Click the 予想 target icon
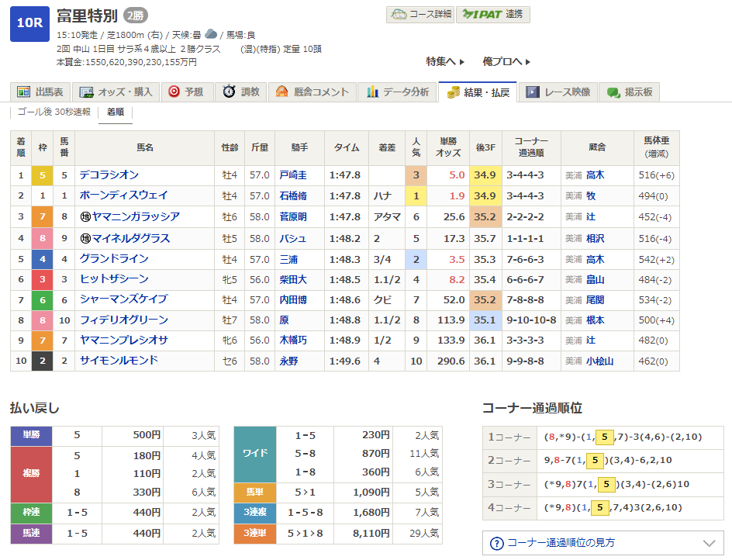 tap(174, 92)
